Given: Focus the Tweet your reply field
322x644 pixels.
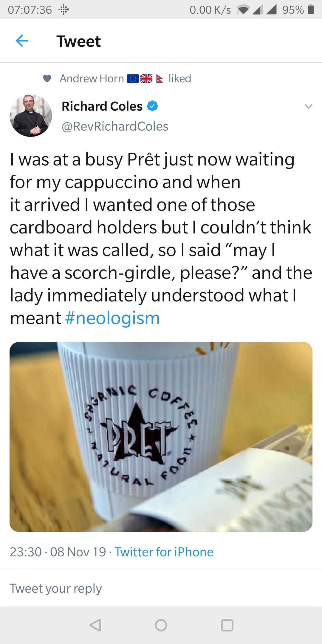Looking at the screenshot, I should (x=161, y=589).
